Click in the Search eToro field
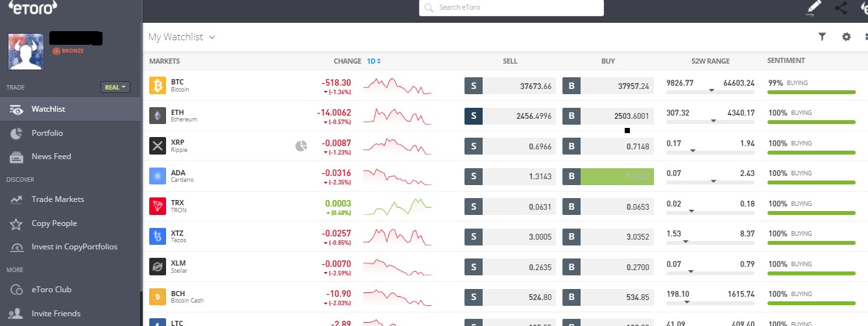The image size is (868, 326). (x=511, y=8)
